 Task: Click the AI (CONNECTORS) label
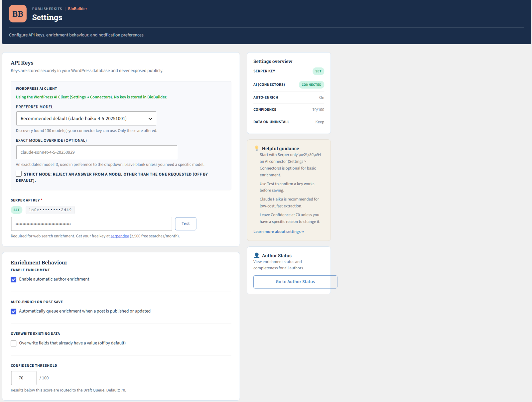click(269, 85)
